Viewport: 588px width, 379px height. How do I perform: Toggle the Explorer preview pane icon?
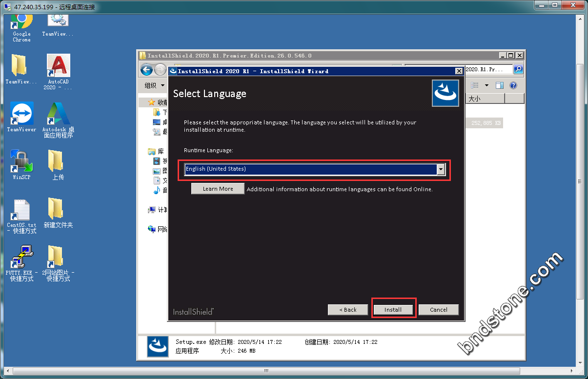[x=499, y=85]
